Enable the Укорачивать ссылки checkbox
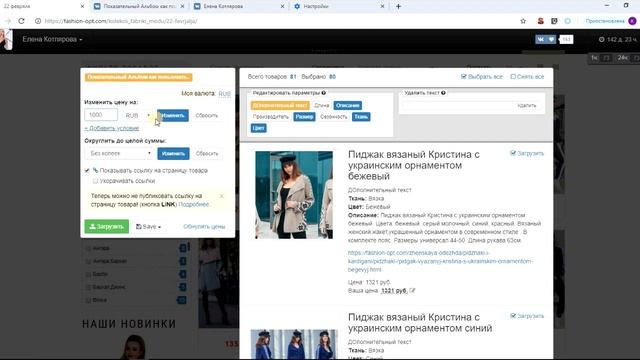Image resolution: width=640 pixels, height=360 pixels. 95,181
